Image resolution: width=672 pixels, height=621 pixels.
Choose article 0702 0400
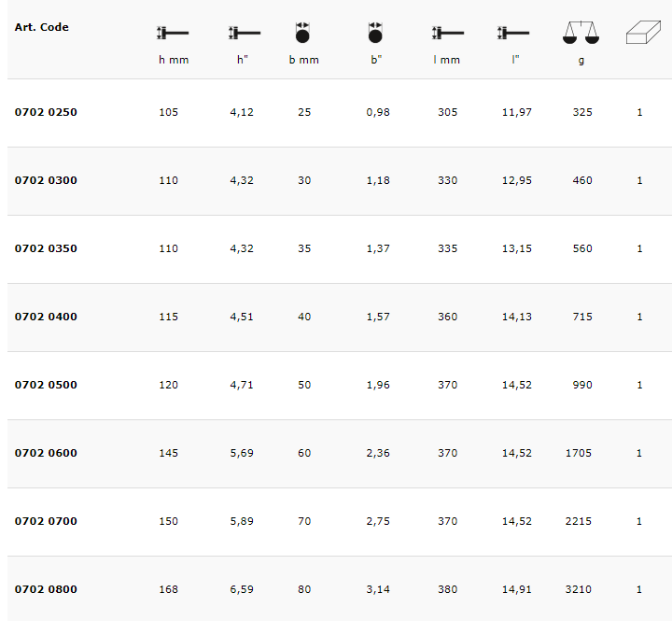47,317
